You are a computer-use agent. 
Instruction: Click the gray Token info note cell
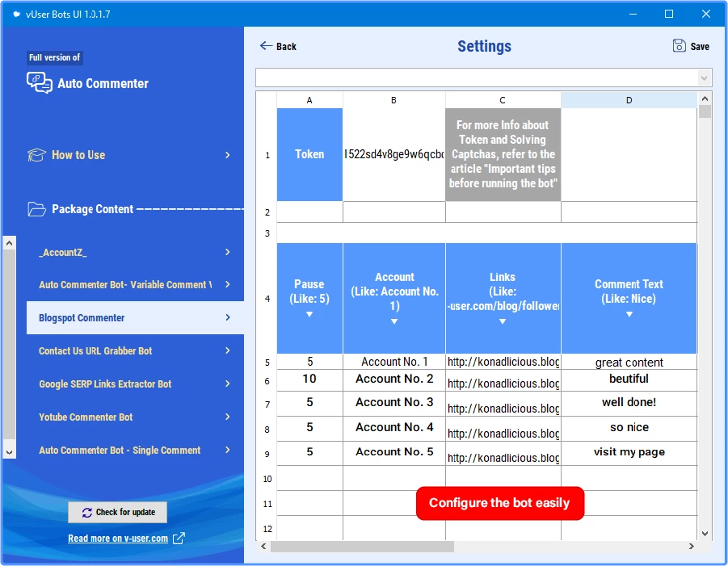coord(503,154)
